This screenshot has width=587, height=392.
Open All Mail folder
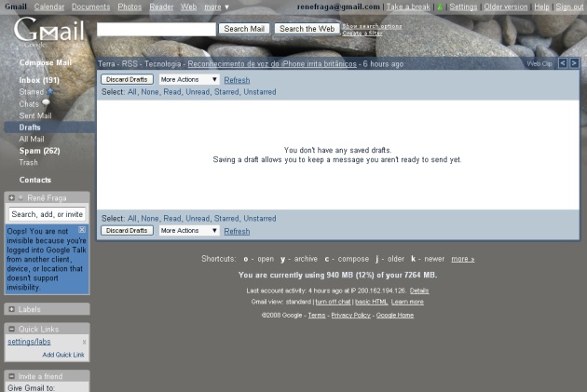(x=32, y=139)
